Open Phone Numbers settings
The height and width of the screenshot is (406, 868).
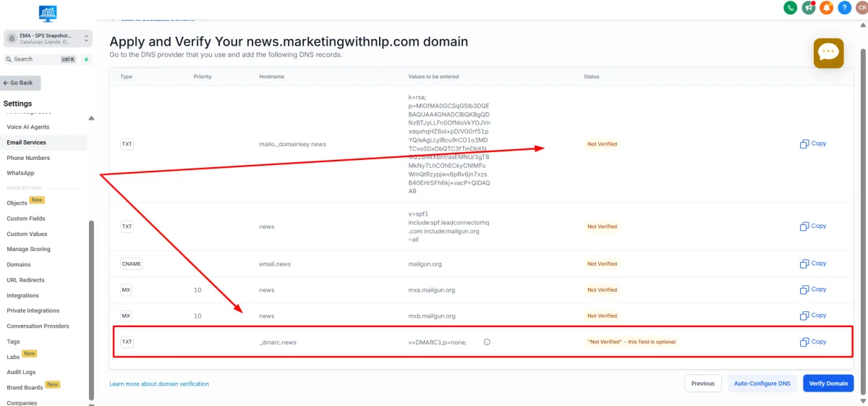[x=28, y=158]
